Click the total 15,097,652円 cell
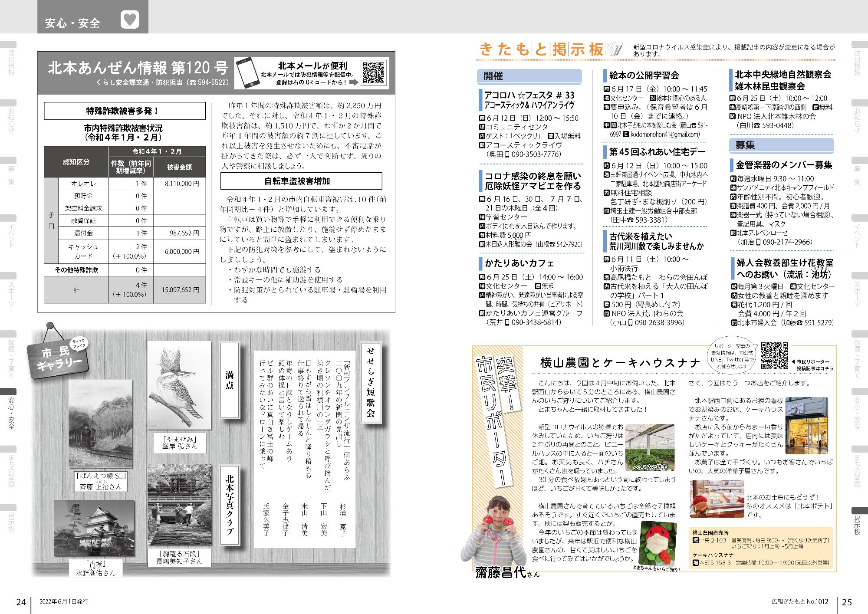868x614 pixels. click(x=179, y=290)
